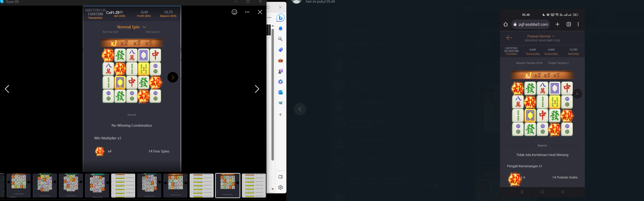Toggle the Edge sidebar panel visibility icon
The height and width of the screenshot is (201, 644).
[281, 177]
